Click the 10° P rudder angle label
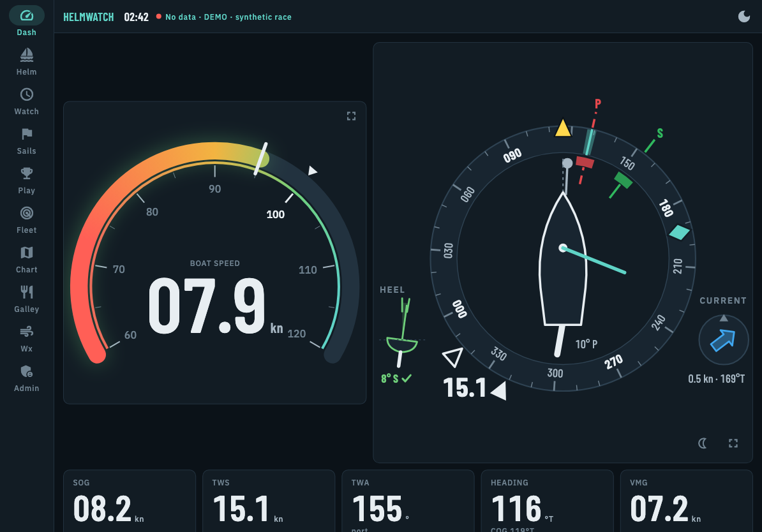The image size is (762, 532). (586, 344)
